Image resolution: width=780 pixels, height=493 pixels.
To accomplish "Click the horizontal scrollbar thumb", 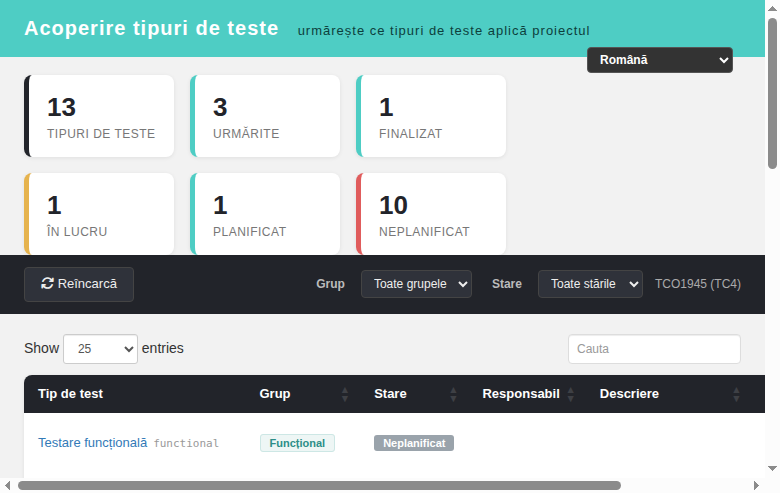I will click(319, 486).
